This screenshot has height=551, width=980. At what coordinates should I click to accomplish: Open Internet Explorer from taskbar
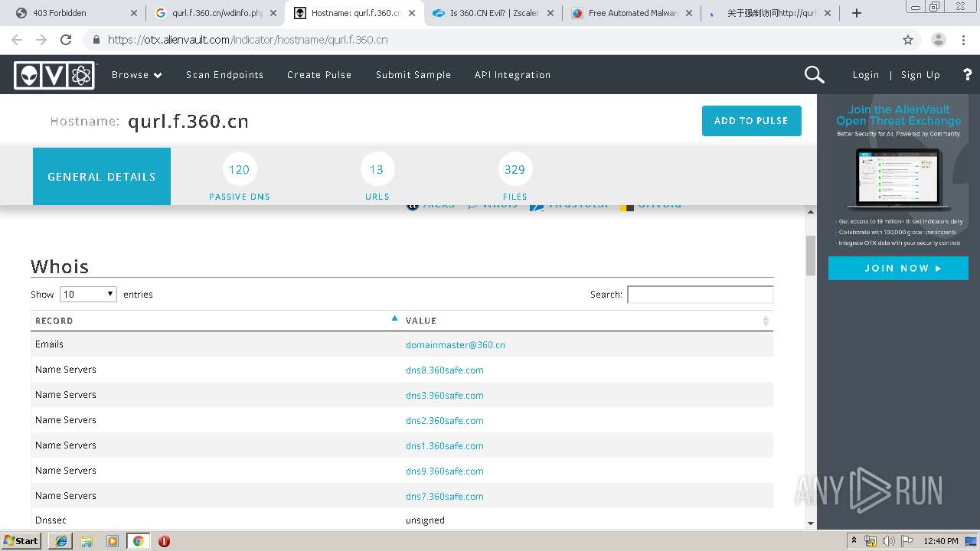coord(61,541)
